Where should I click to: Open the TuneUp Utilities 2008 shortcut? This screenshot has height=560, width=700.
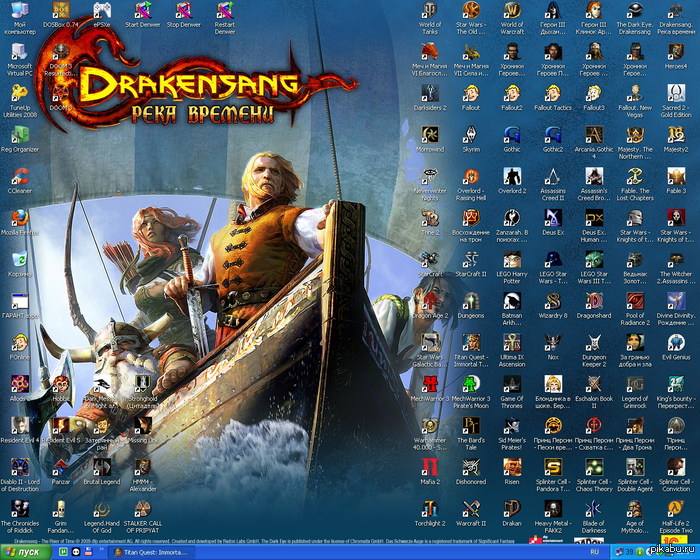click(x=19, y=92)
